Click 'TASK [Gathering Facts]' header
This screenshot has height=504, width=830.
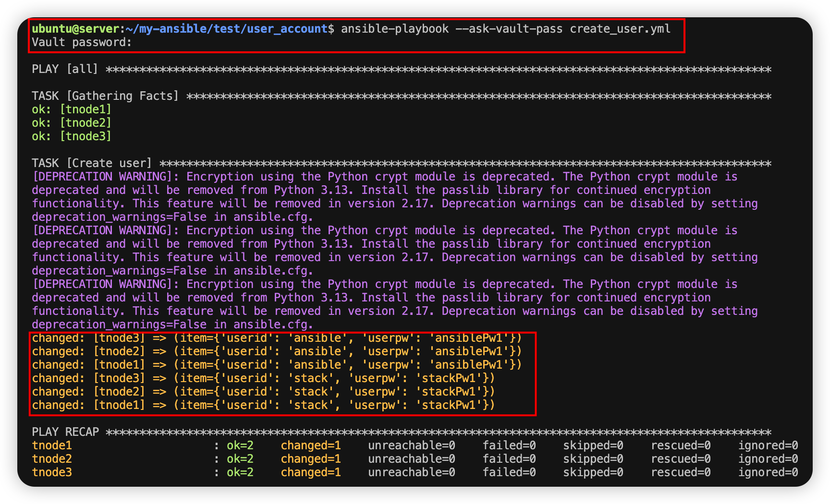(105, 96)
